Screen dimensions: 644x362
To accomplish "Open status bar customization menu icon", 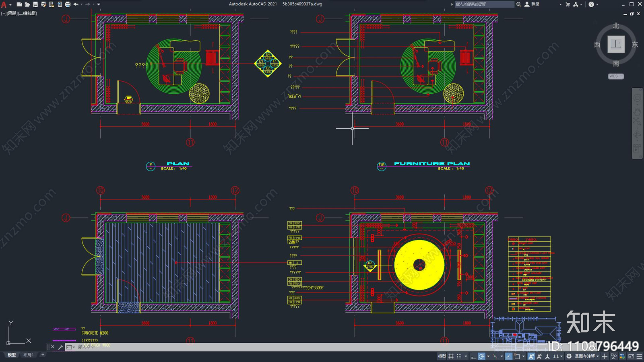I will (x=639, y=356).
